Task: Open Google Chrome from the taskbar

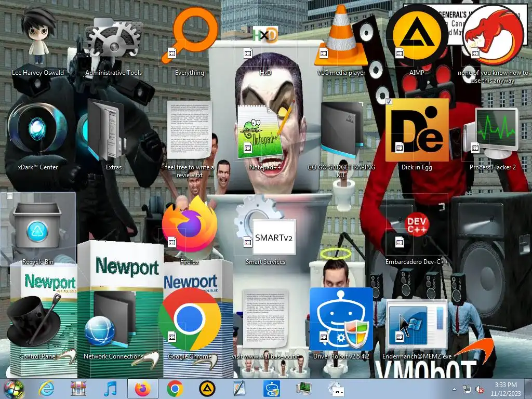Action: [175, 389]
